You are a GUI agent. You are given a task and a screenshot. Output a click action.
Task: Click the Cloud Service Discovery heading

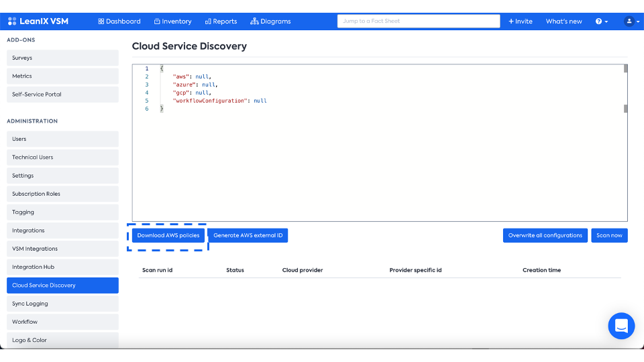[189, 46]
